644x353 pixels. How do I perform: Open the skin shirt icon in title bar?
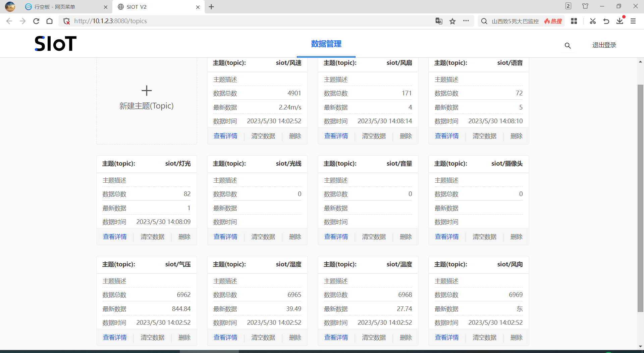[x=585, y=6]
